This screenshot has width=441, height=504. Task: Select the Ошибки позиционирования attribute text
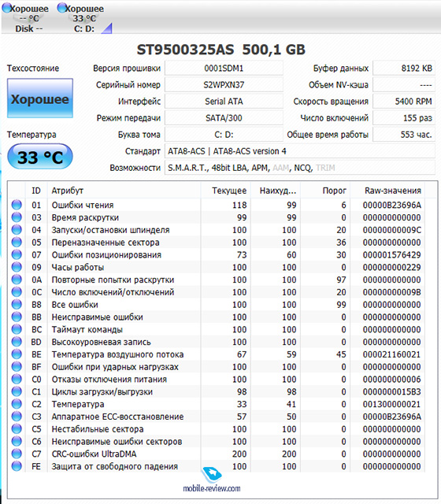(x=106, y=255)
